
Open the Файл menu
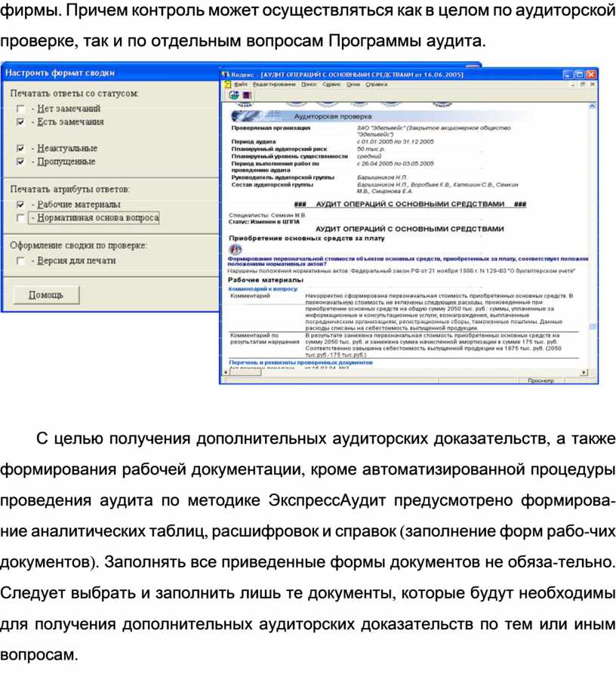click(241, 85)
